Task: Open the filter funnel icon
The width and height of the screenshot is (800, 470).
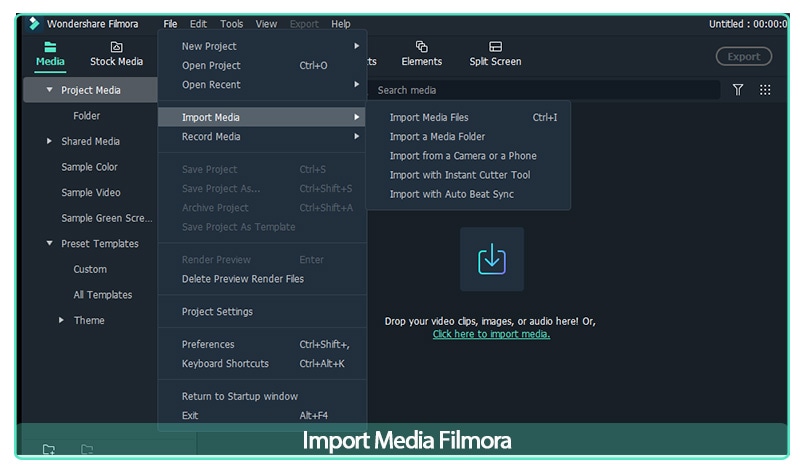Action: (738, 90)
